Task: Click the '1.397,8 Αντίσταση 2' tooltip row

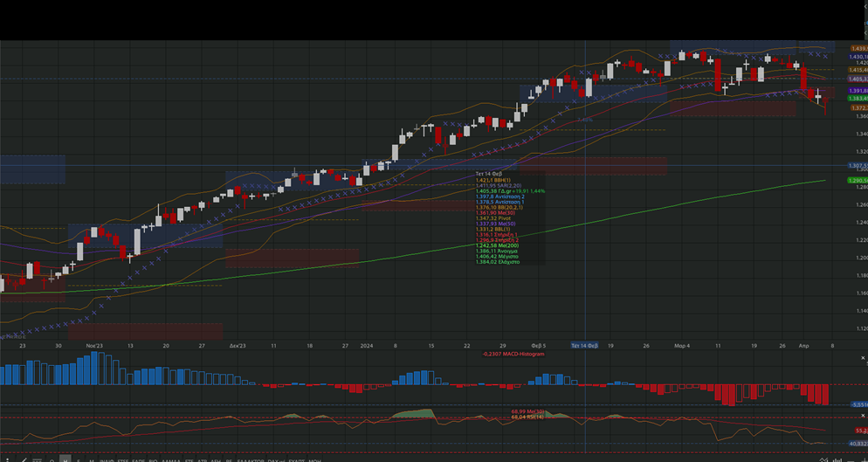Action: (x=499, y=197)
